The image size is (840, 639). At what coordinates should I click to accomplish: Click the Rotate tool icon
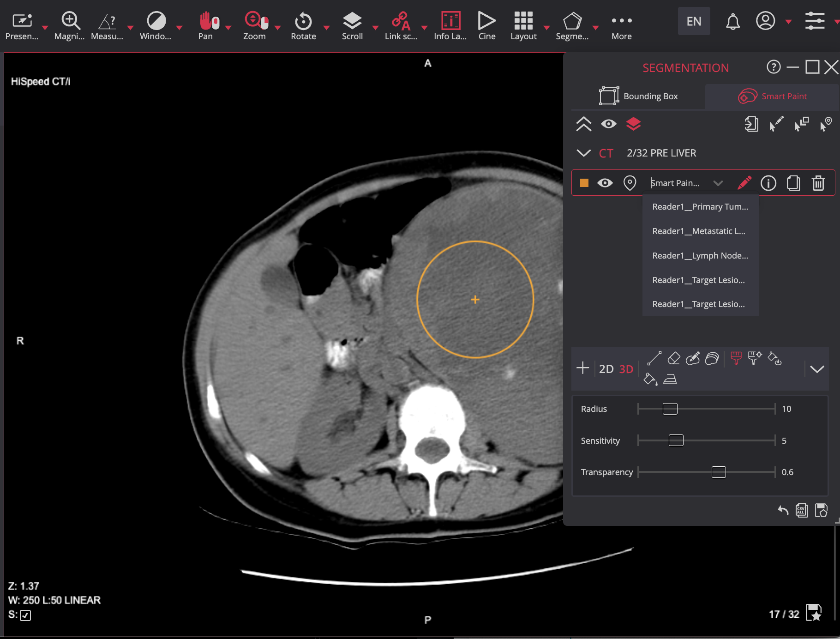click(303, 21)
